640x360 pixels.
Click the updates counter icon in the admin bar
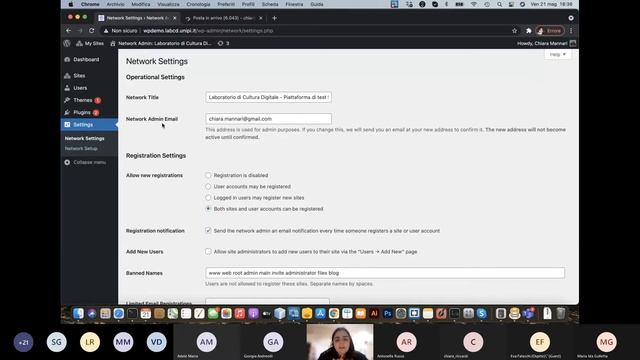pyautogui.click(x=220, y=43)
